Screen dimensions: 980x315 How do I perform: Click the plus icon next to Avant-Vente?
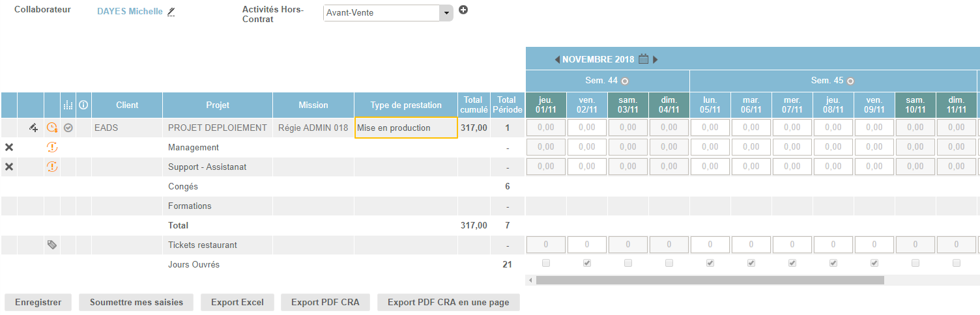(x=463, y=10)
